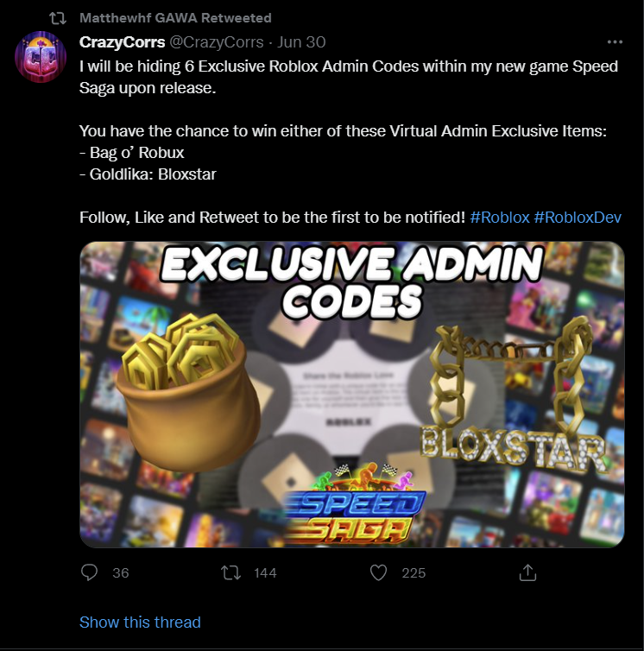
Task: Open Matthewhf GAWA Retweeted label
Action: point(175,18)
